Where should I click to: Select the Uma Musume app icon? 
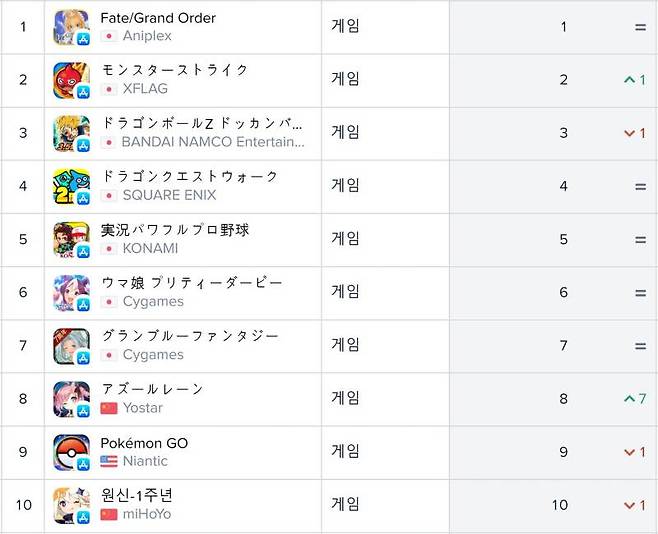(71, 292)
